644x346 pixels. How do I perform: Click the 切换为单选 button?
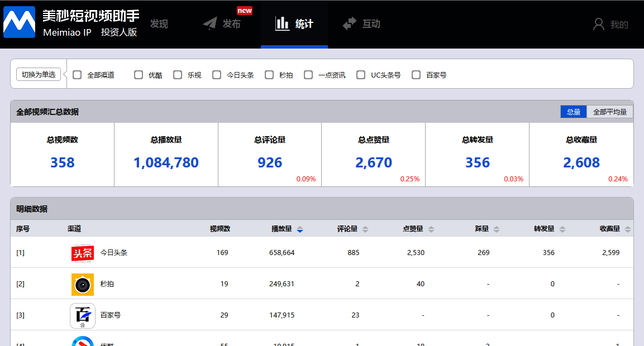pos(39,74)
